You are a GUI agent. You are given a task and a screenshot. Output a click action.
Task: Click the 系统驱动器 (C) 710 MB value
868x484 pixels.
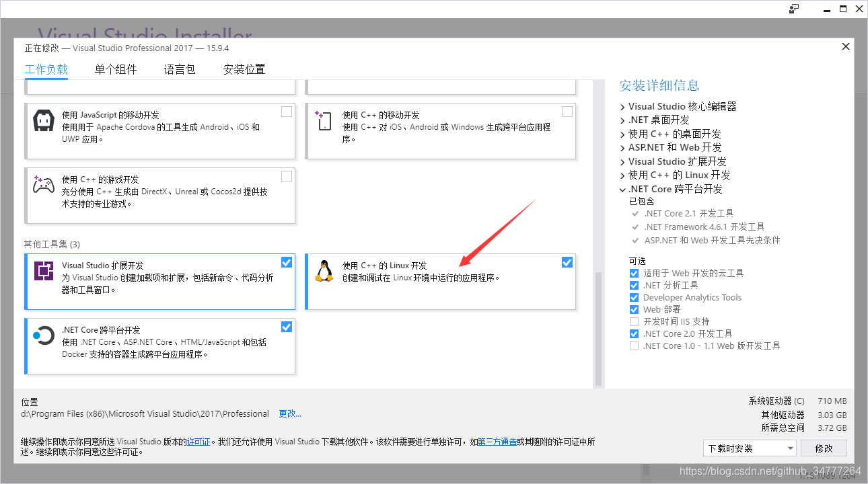[832, 401]
